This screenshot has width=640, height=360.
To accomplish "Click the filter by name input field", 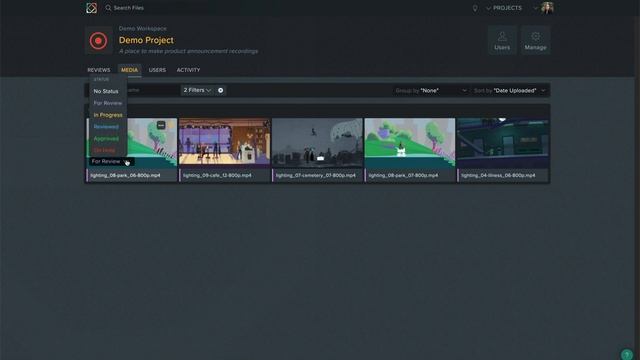I will [x=151, y=90].
